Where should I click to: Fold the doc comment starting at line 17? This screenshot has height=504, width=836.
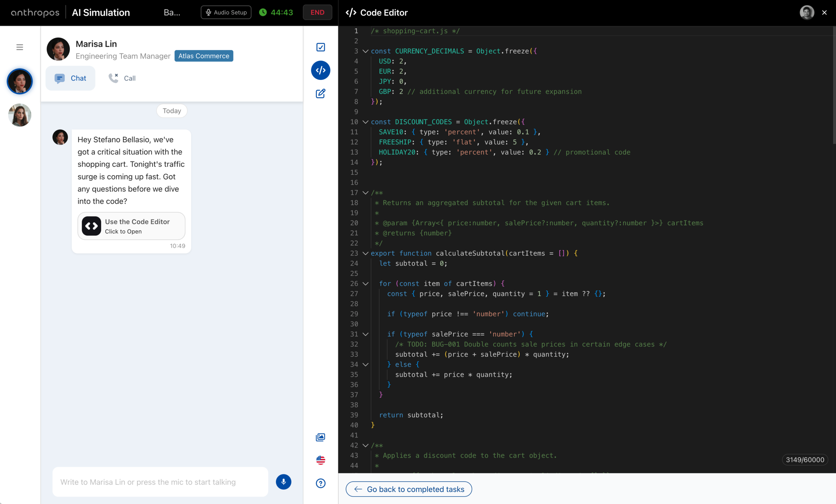pos(365,193)
